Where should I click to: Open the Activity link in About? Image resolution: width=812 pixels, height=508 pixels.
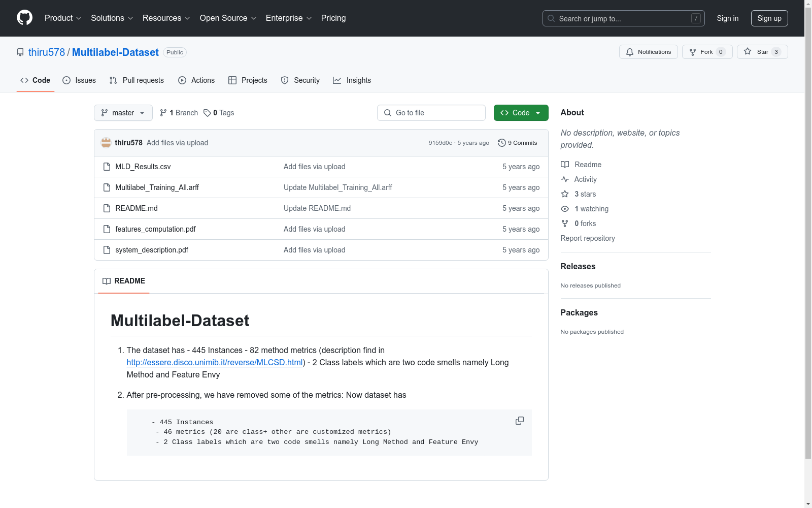585,179
